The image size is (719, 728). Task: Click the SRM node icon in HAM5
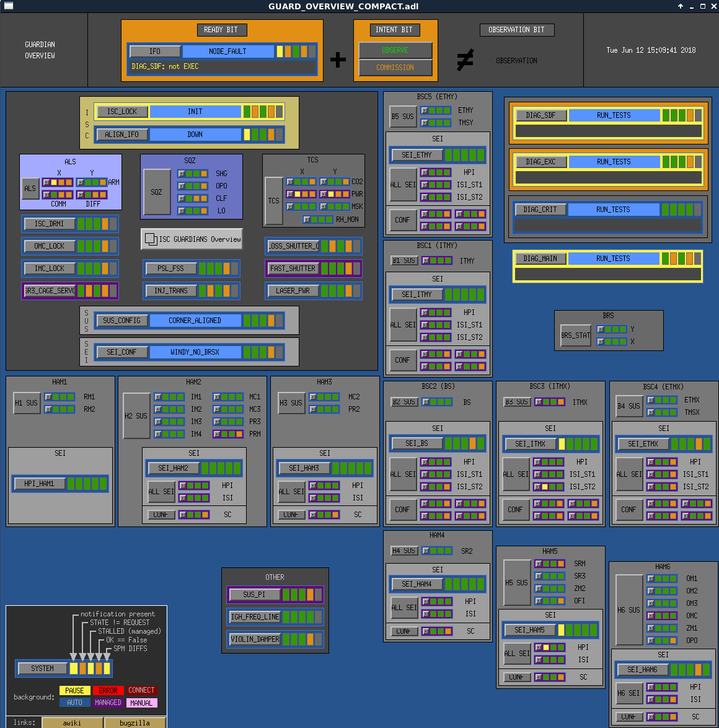(x=539, y=564)
